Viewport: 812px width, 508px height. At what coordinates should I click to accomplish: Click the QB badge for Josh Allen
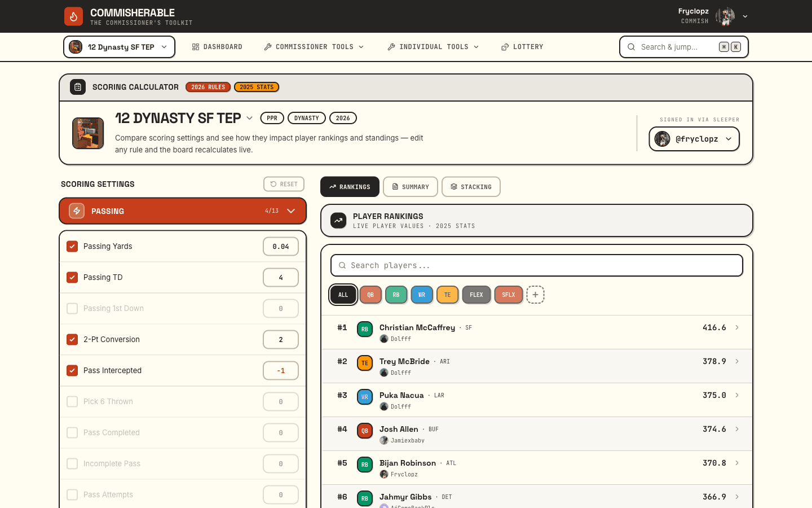coord(365,431)
